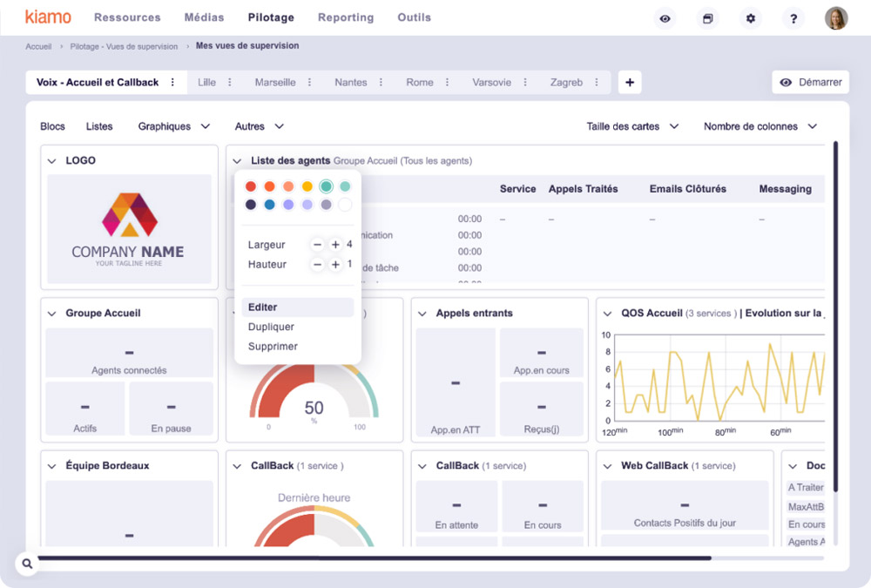Click the magnifier search icon at bottom left
Viewport: 871px width, 588px height.
point(27,564)
